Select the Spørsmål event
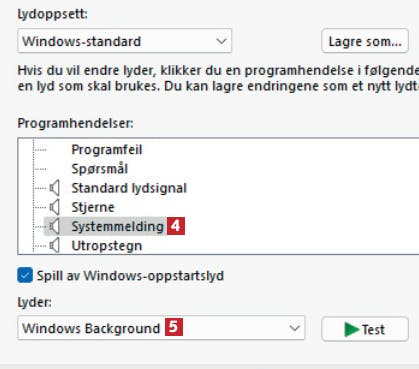The width and height of the screenshot is (419, 369). 100,169
